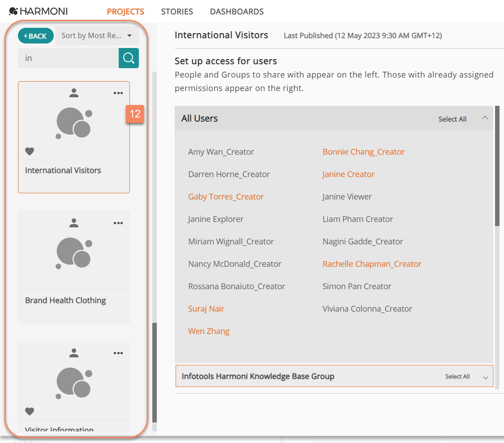Click the Harmoni logo

(x=39, y=12)
